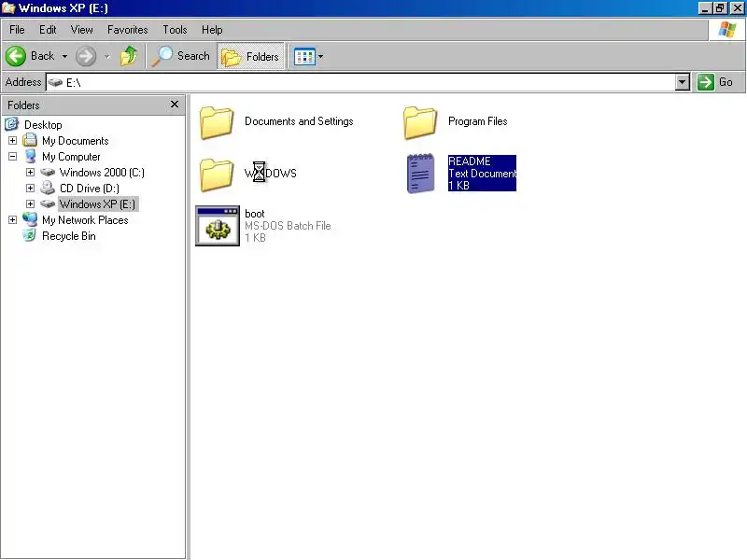Click the boot file name
Image resolution: width=747 pixels, height=560 pixels.
[254, 214]
